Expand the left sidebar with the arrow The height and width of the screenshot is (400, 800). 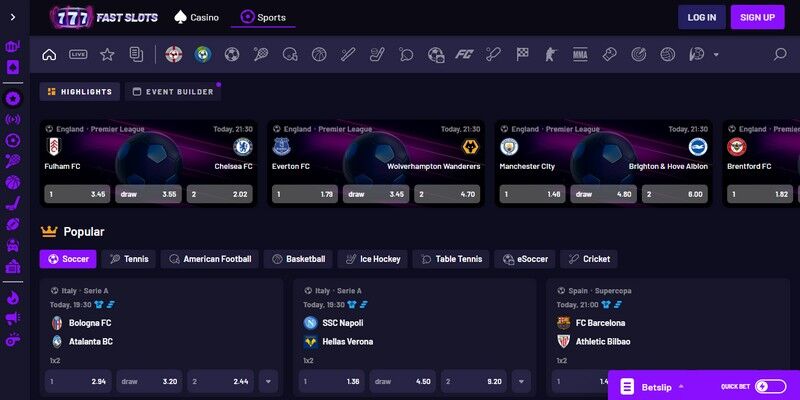point(13,17)
